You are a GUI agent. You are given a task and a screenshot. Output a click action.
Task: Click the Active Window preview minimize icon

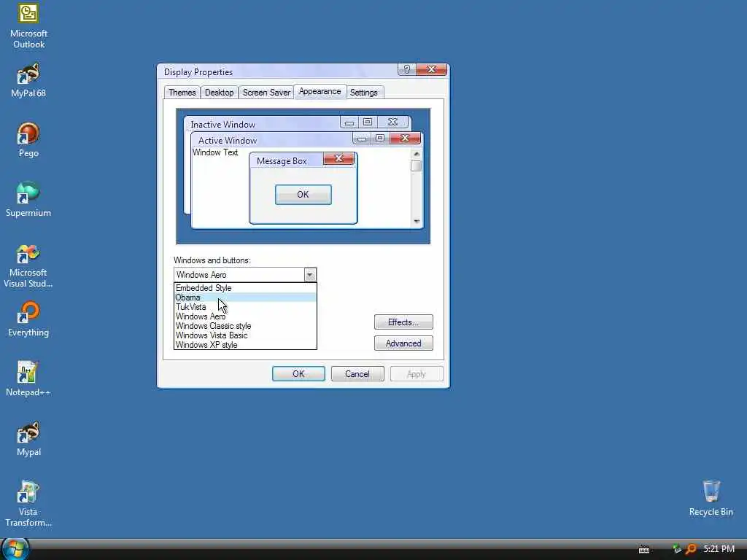(x=362, y=138)
